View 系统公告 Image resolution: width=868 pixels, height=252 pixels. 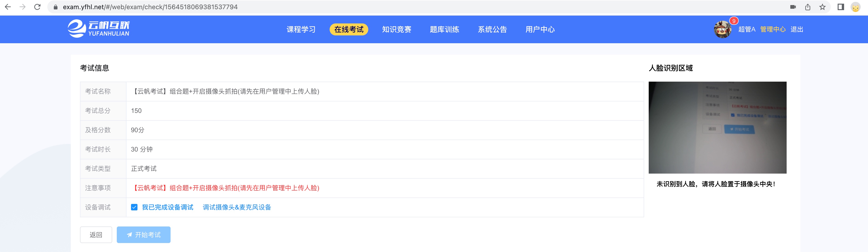(492, 29)
